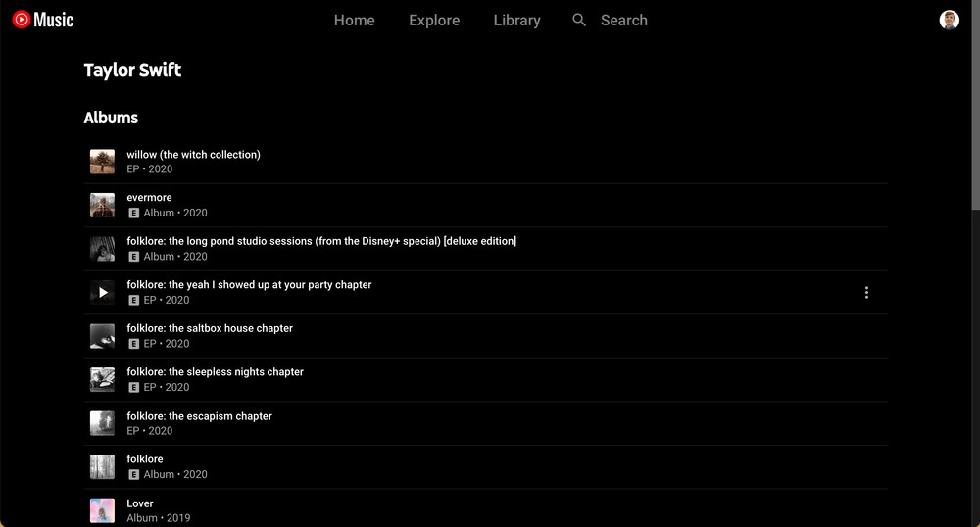
Task: Open the sleepless nights chapter cover thumbnail
Action: [103, 380]
